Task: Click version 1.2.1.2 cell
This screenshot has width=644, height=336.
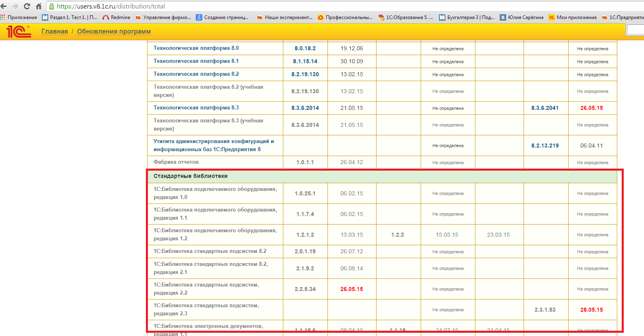Action: [305, 235]
